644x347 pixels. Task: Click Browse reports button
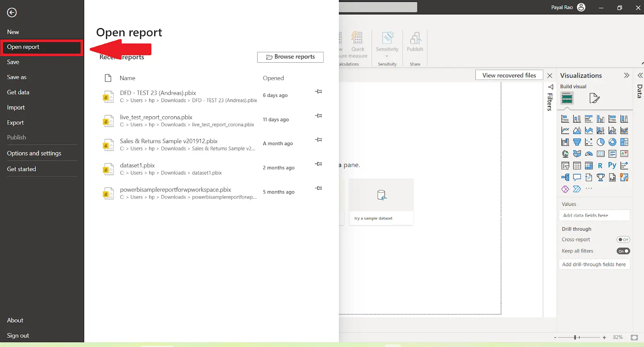tap(290, 57)
